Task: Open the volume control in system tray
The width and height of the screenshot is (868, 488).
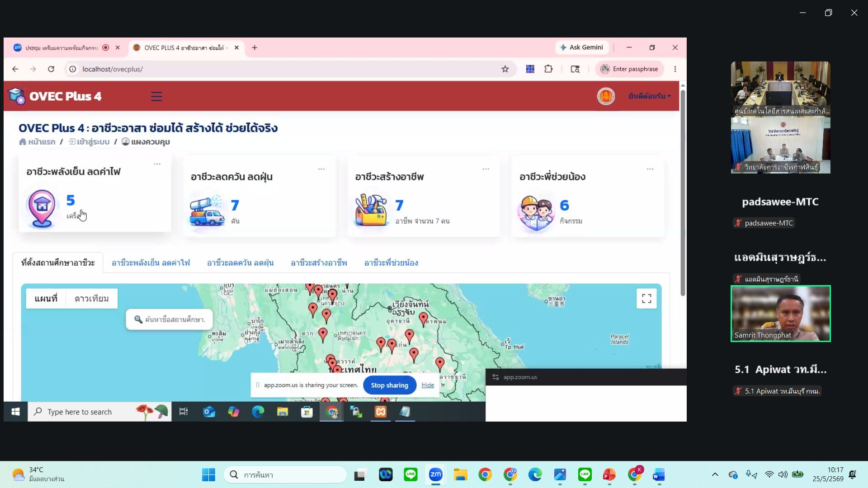Action: 783,474
